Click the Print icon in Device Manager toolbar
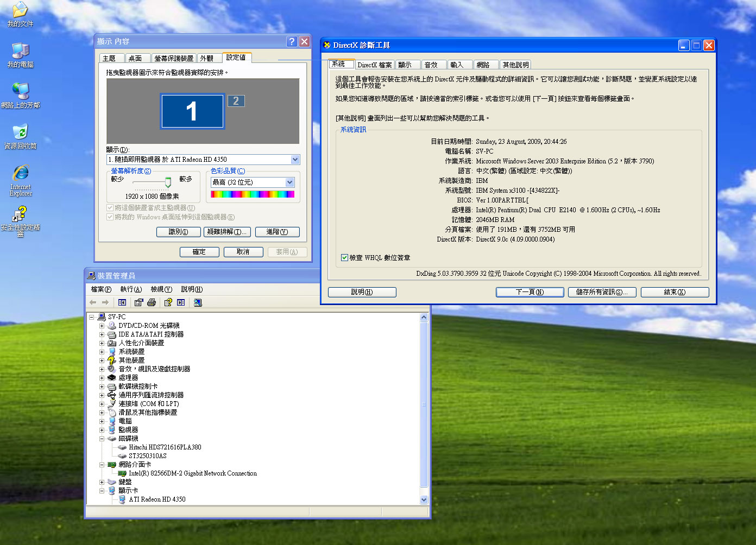This screenshot has height=545, width=756. pos(152,302)
